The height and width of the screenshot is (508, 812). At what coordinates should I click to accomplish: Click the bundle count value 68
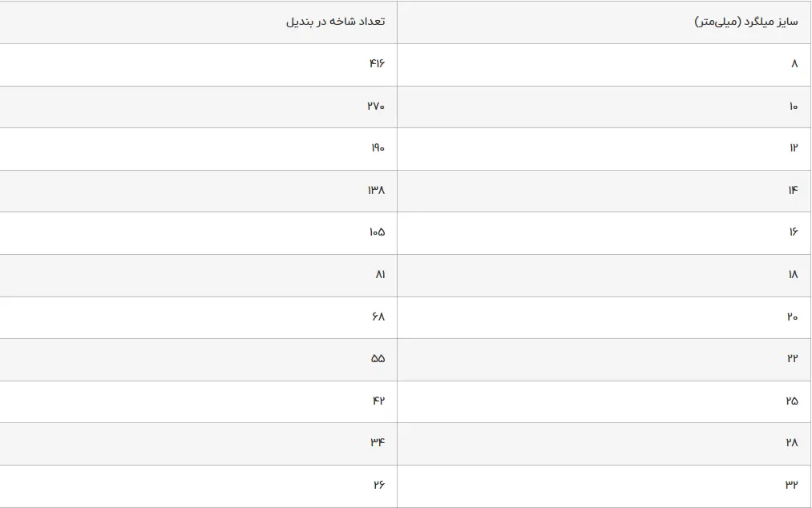(378, 317)
